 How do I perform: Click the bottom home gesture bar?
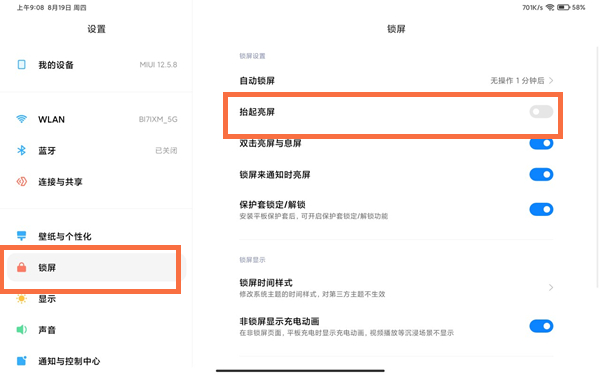pos(300,370)
